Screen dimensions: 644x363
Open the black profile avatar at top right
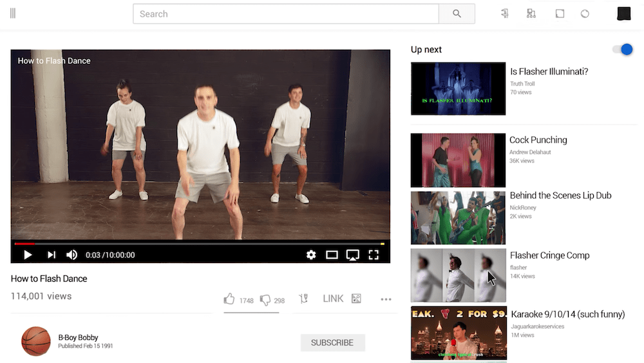pos(623,14)
